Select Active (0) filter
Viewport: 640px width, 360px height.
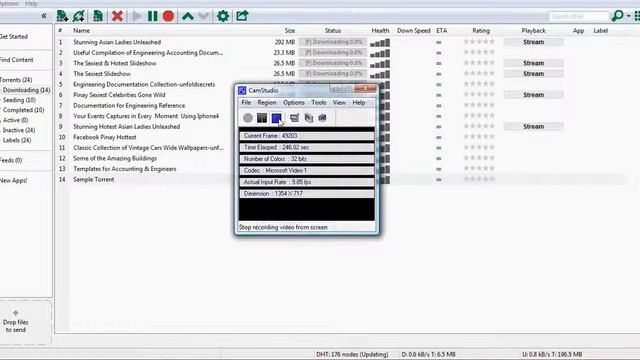click(16, 120)
